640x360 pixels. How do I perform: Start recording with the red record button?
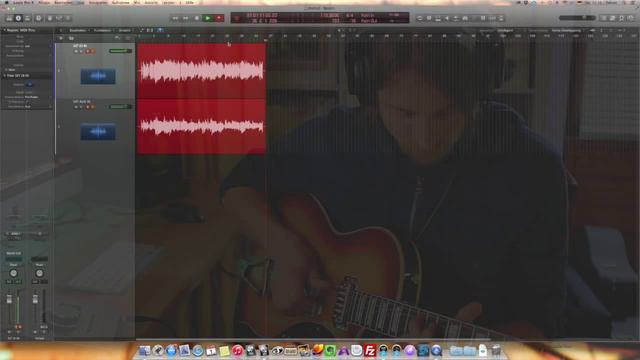pyautogui.click(x=219, y=18)
